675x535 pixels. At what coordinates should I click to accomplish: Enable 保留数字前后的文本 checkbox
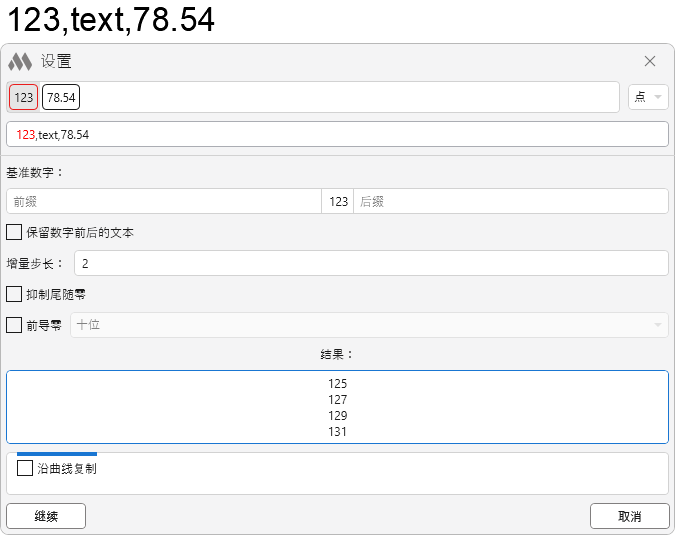pyautogui.click(x=15, y=232)
